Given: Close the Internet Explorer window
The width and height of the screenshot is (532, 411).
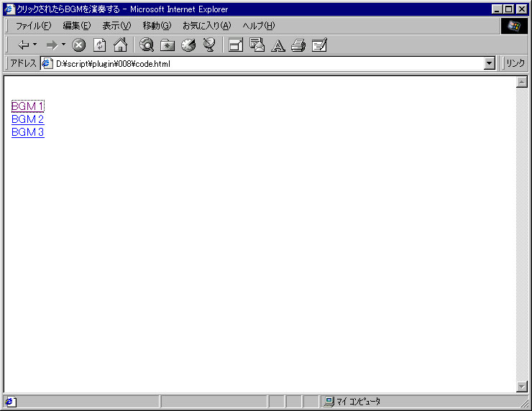Looking at the screenshot, I should [x=521, y=9].
